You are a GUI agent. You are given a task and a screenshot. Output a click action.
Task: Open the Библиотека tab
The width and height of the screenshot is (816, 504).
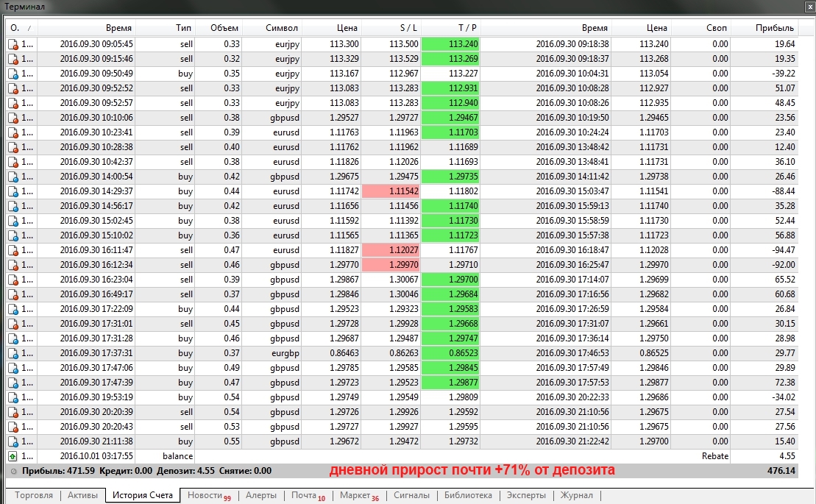tap(468, 495)
